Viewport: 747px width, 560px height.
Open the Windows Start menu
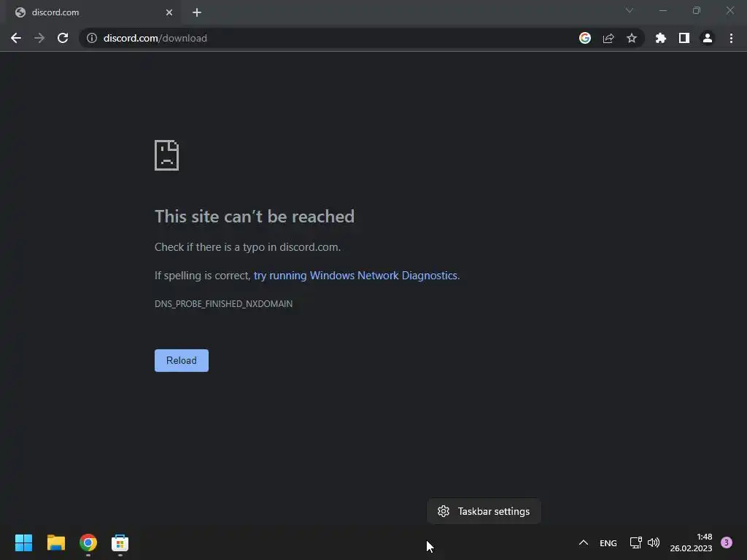[23, 542]
